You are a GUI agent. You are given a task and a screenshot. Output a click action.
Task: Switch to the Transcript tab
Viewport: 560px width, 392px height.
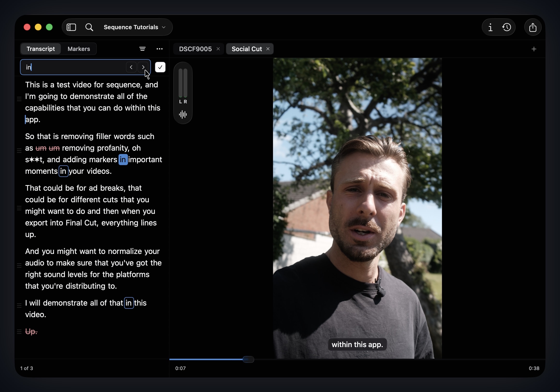(41, 49)
